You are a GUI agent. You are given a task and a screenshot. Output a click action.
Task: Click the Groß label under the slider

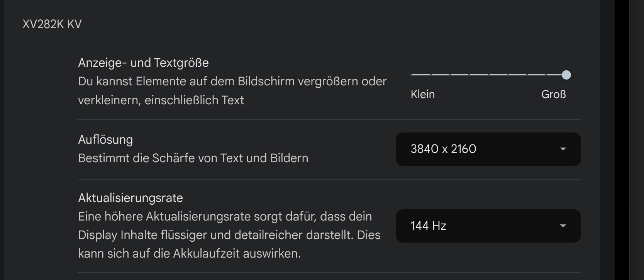pyautogui.click(x=554, y=94)
